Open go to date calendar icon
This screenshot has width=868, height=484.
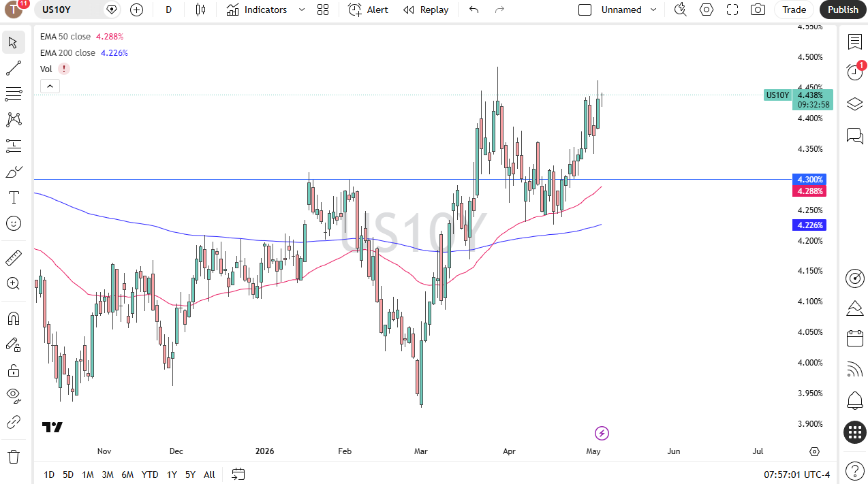click(x=238, y=474)
